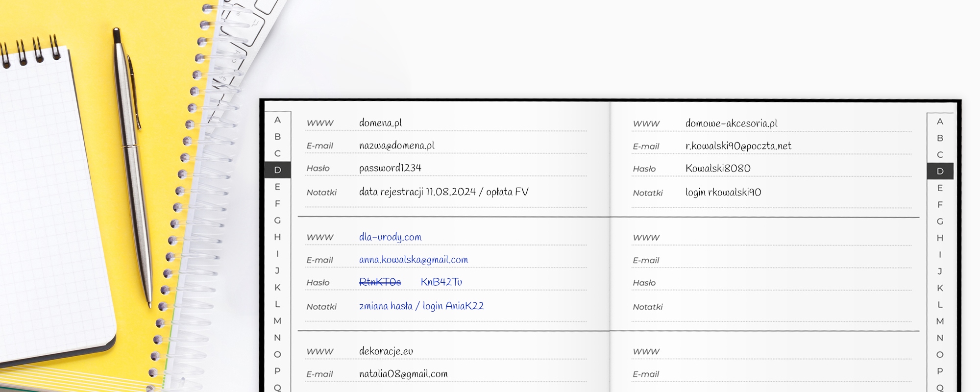980x392 pixels.
Task: Select letter P on the left index
Action: pos(277,371)
